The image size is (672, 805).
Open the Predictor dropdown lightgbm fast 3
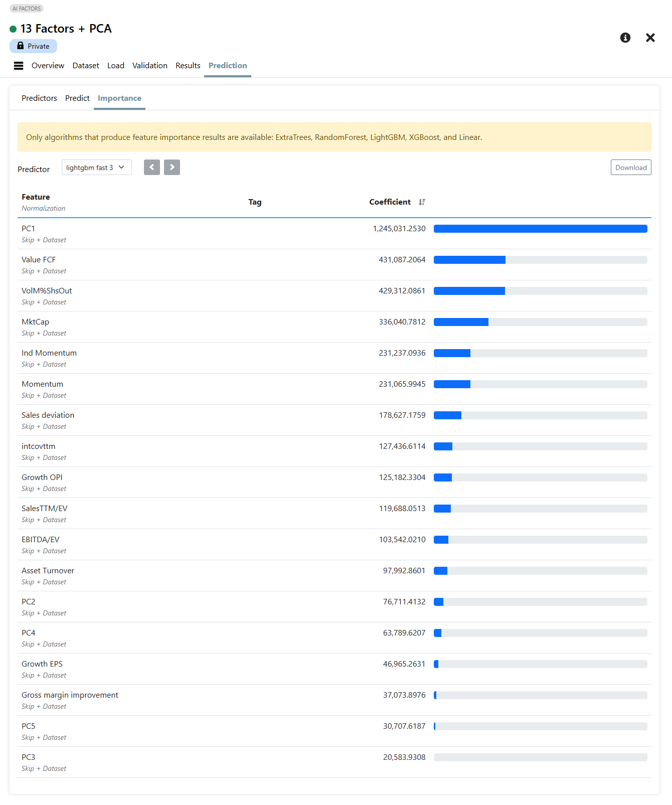pos(96,168)
